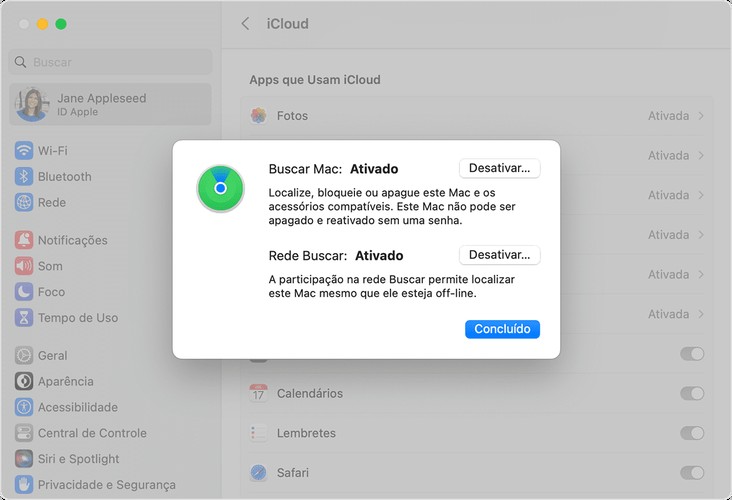Click the Rede globe icon
This screenshot has height=500, width=732.
(x=24, y=203)
